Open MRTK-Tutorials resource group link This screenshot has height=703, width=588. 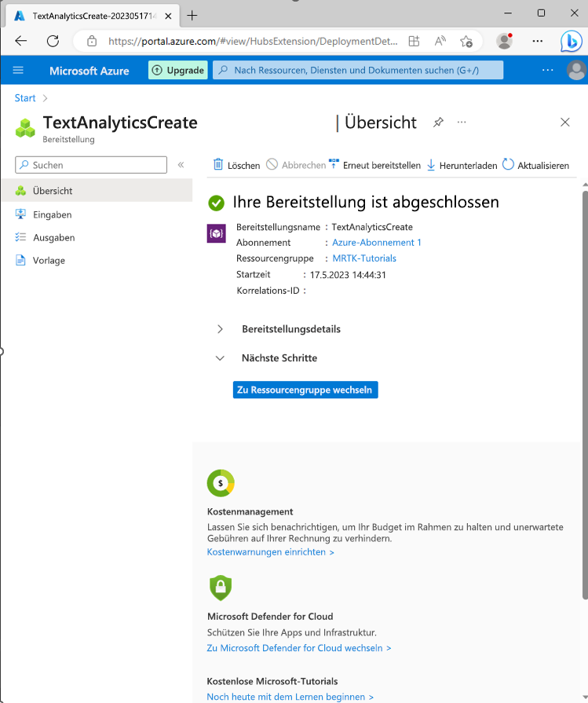click(364, 258)
